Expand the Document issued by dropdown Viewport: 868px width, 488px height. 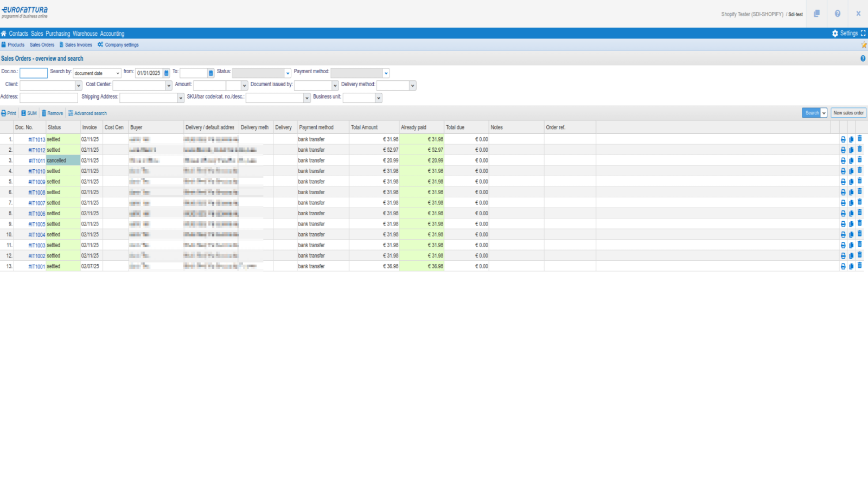pyautogui.click(x=335, y=86)
